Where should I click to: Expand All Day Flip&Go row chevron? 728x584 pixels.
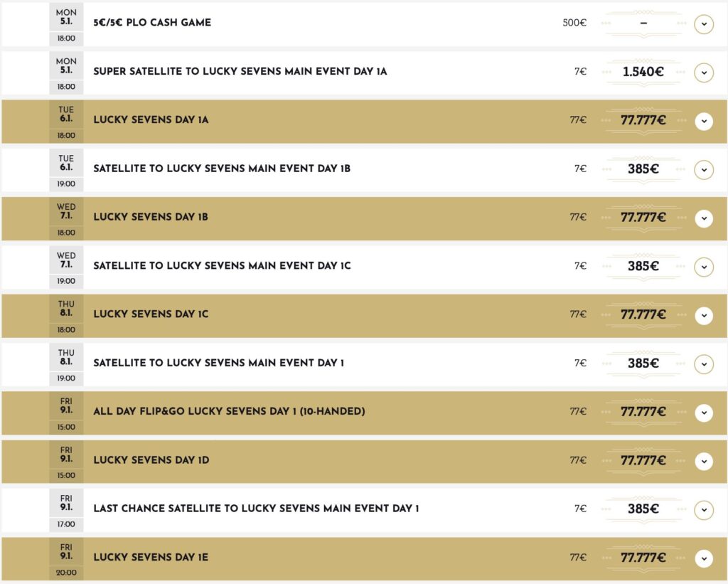(703, 413)
